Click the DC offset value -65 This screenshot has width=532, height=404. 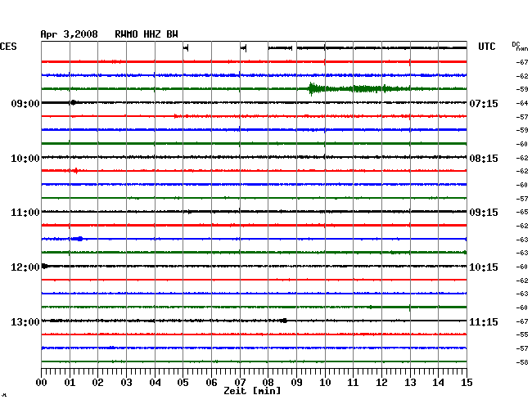522,212
